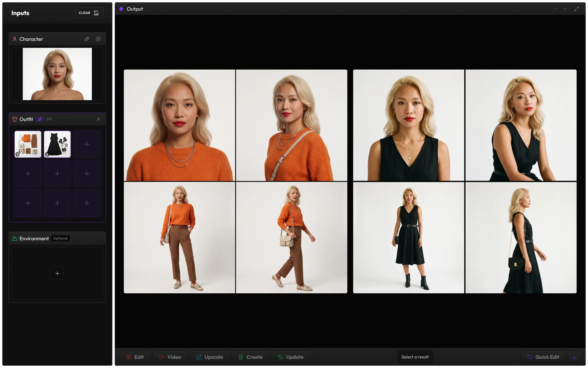This screenshot has width=588, height=368.
Task: Click the purple Output status dot
Action: click(x=121, y=9)
